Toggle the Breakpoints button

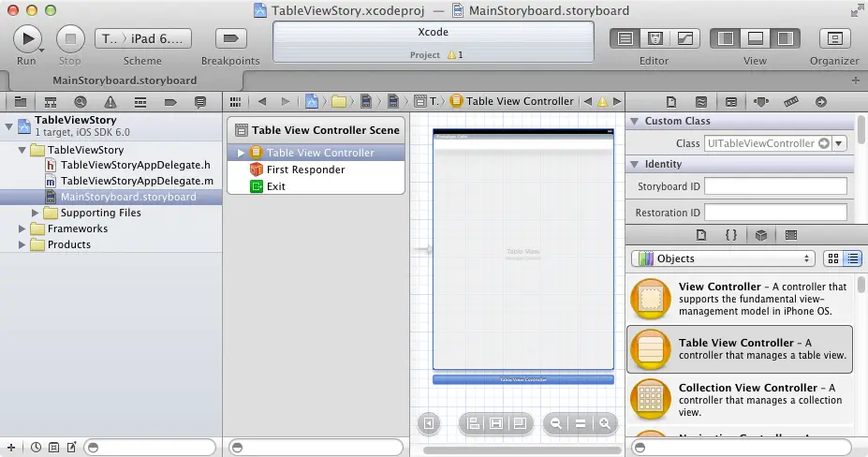pos(229,38)
